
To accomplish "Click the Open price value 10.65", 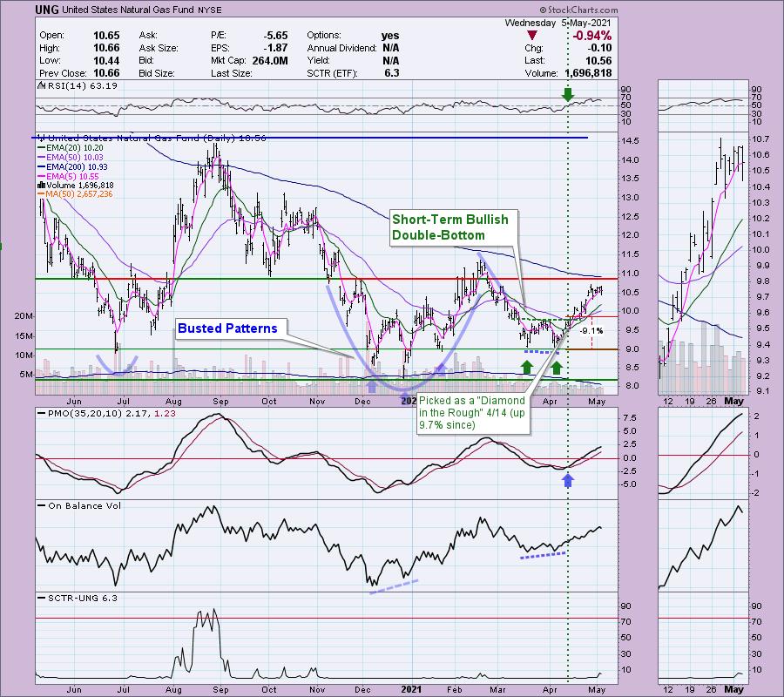I will (106, 36).
